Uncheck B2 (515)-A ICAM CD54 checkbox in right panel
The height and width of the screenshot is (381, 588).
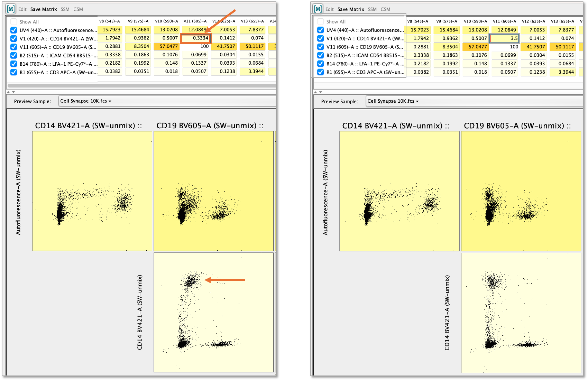[321, 55]
